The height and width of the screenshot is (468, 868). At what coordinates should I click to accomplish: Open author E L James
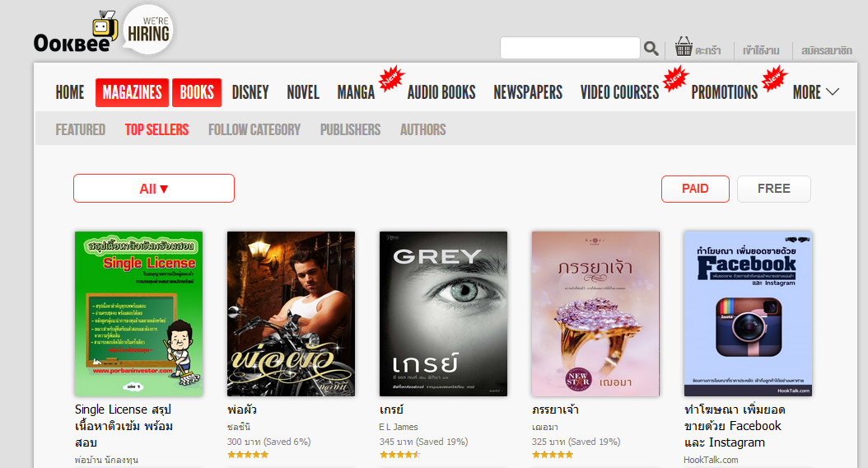(x=399, y=427)
